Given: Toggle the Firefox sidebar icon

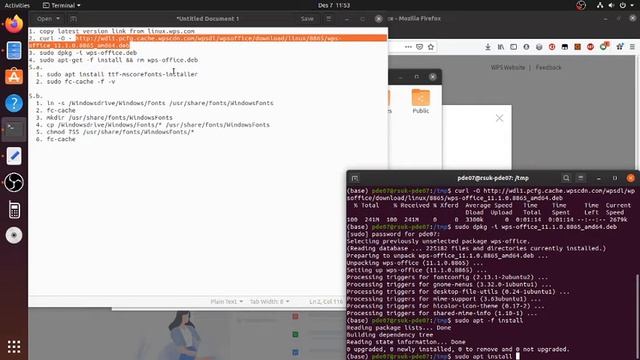Looking at the screenshot, I should 513,47.
